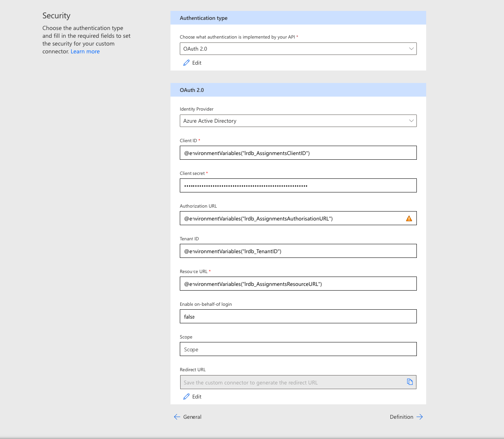Go back to General step

click(x=188, y=417)
